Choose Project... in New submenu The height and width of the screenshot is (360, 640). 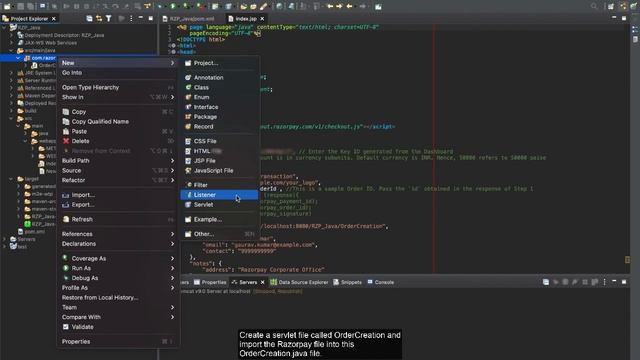[219, 63]
